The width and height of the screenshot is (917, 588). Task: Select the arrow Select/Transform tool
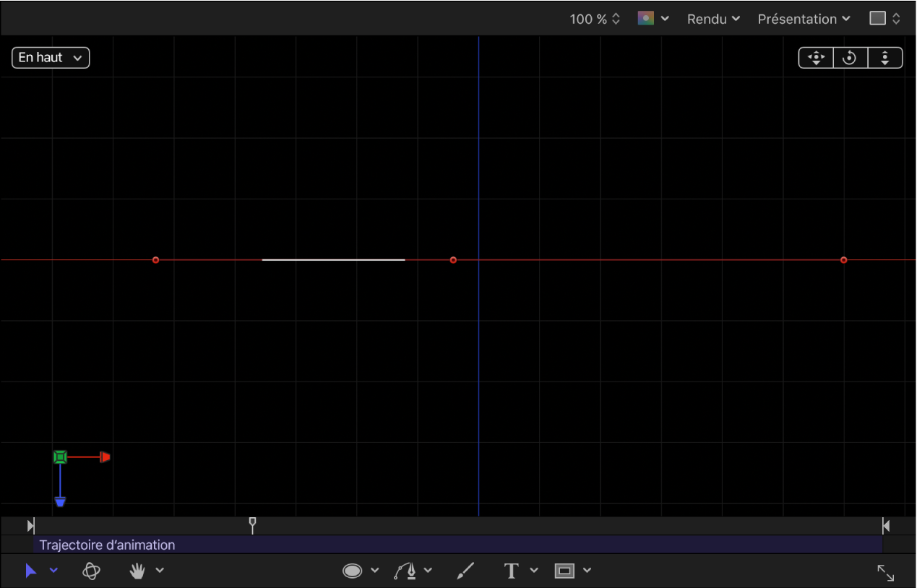click(x=30, y=571)
